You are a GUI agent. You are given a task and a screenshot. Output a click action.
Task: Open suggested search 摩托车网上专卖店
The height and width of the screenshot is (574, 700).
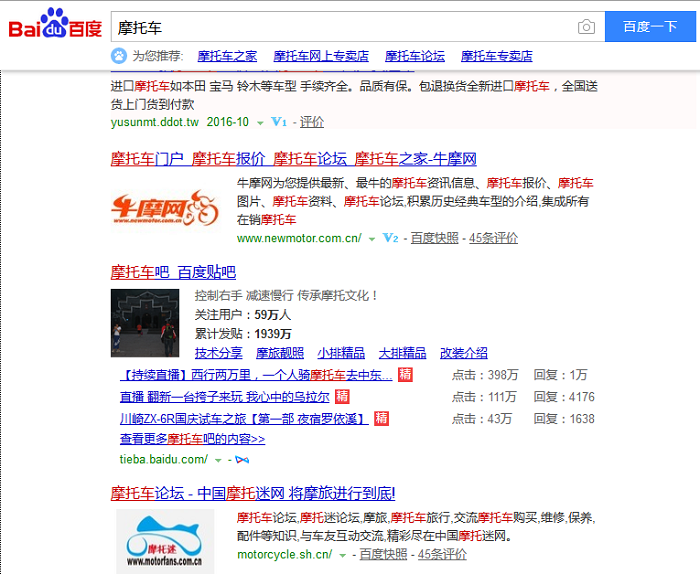pyautogui.click(x=321, y=56)
